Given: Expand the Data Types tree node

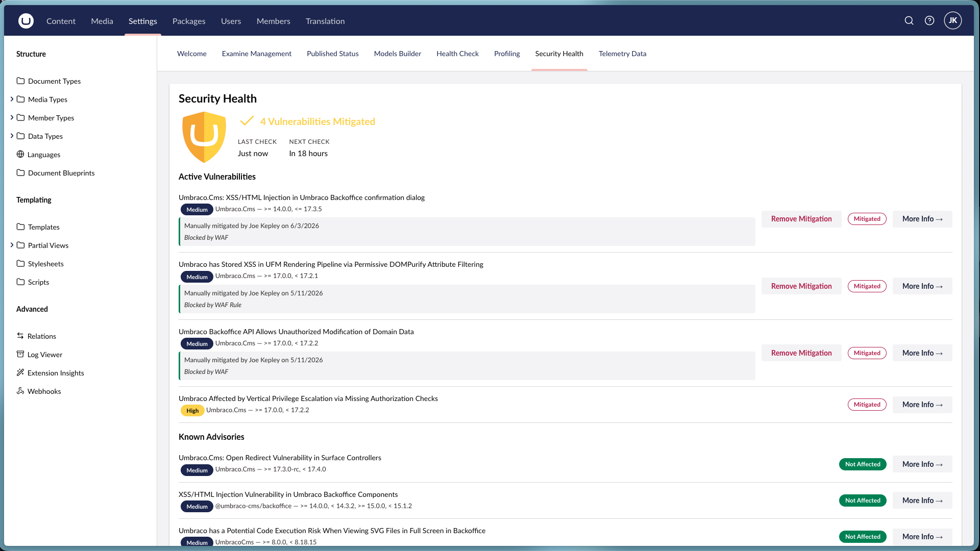Looking at the screenshot, I should (x=12, y=136).
